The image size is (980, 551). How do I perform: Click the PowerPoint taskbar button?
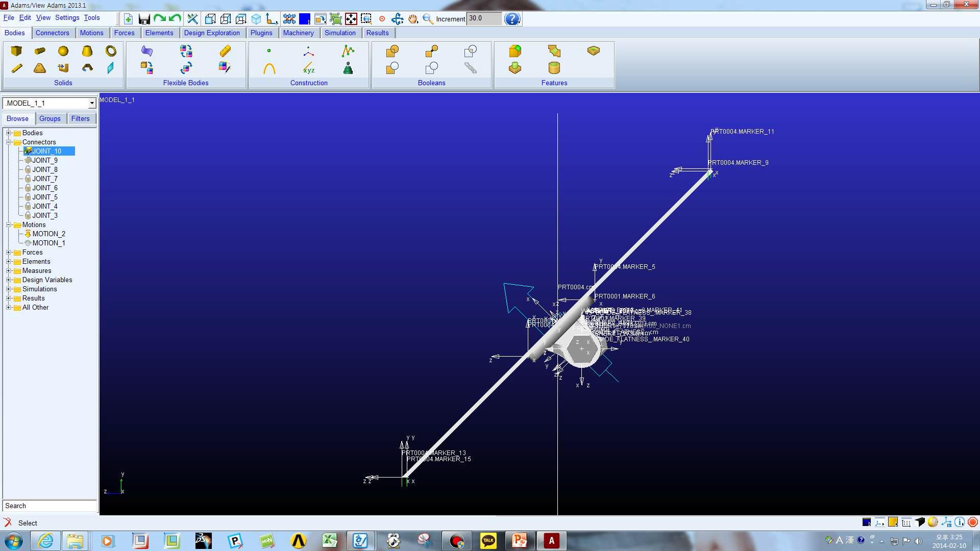click(520, 540)
